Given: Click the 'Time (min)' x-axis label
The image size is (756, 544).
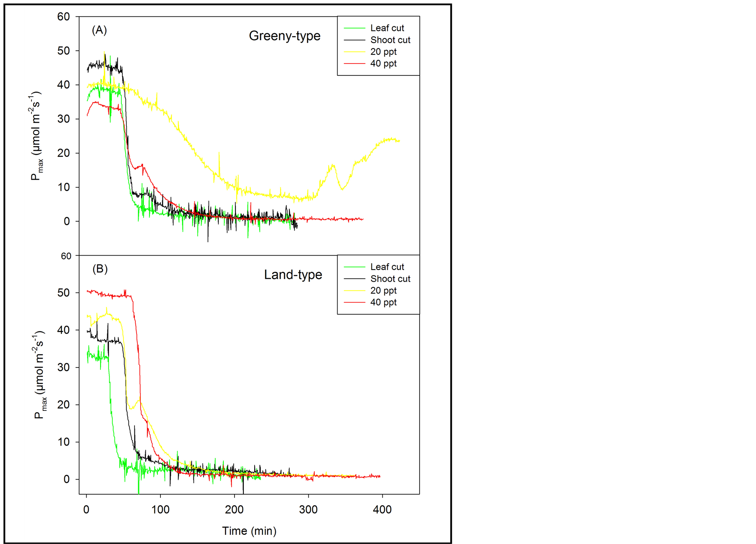Looking at the screenshot, I should (249, 531).
